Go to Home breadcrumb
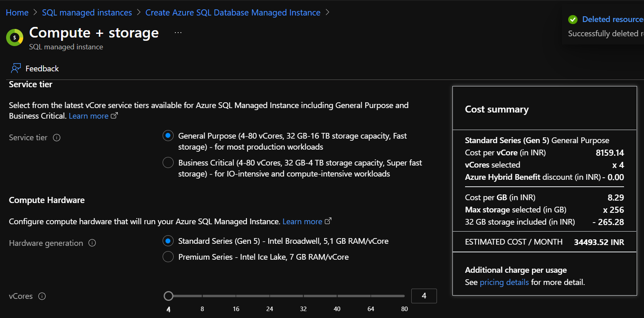Viewport: 644px width, 318px height. click(17, 13)
